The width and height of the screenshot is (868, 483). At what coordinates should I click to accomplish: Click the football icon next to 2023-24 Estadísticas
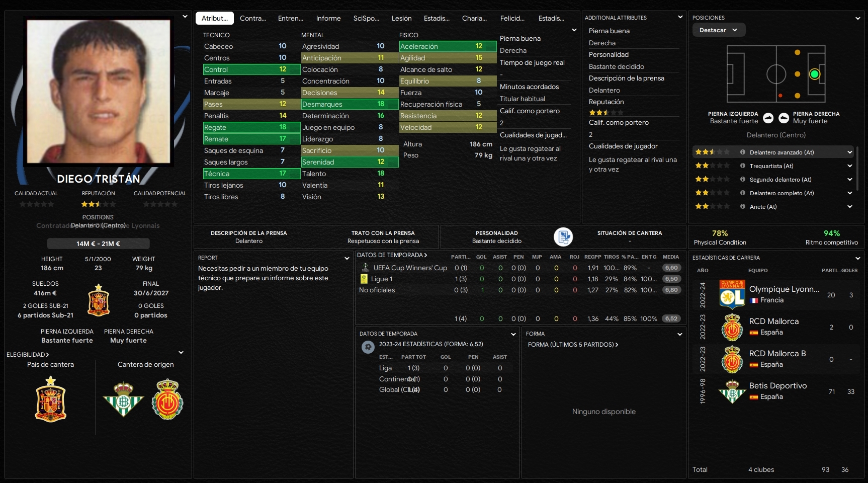368,347
